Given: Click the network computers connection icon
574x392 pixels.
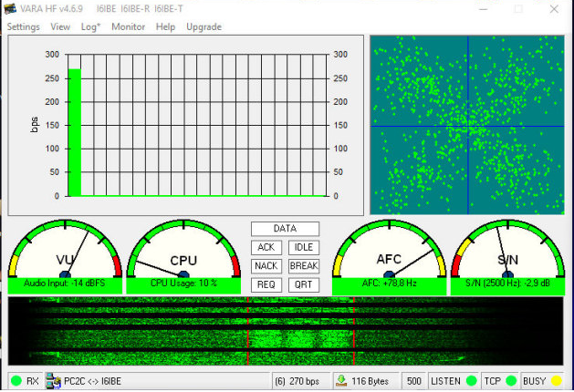Looking at the screenshot, I should point(54,381).
